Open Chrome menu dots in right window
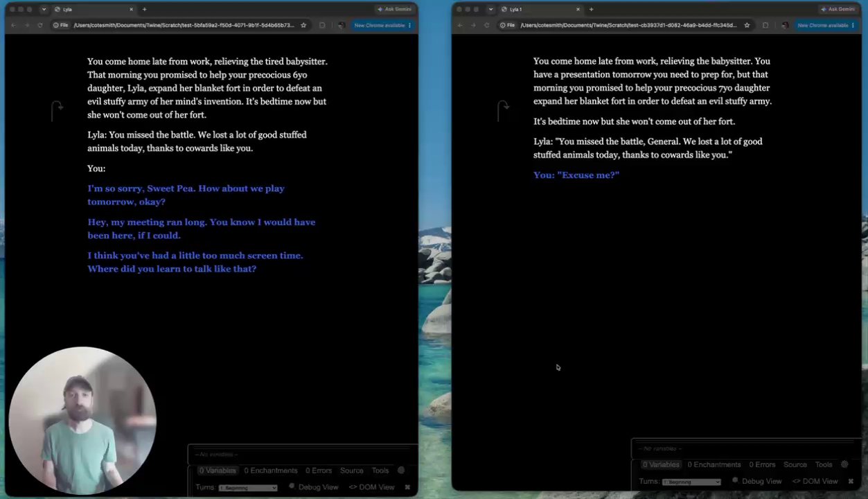Image resolution: width=868 pixels, height=499 pixels. (853, 25)
